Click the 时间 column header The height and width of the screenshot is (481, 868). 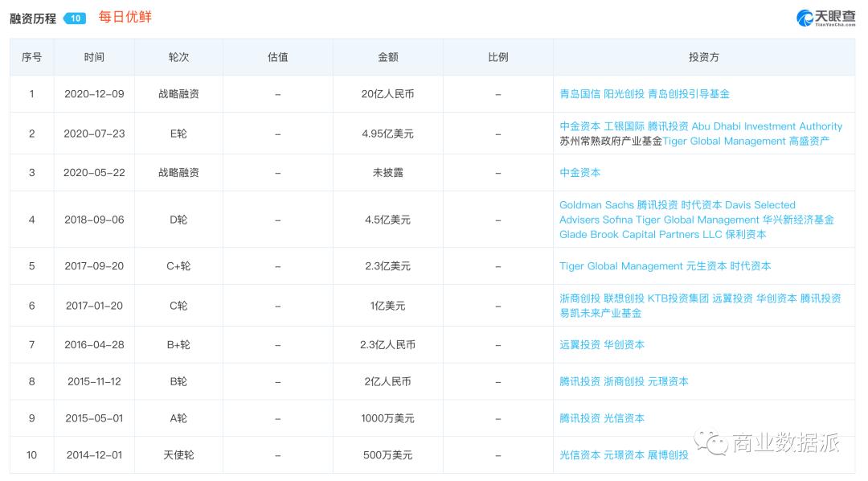(94, 58)
